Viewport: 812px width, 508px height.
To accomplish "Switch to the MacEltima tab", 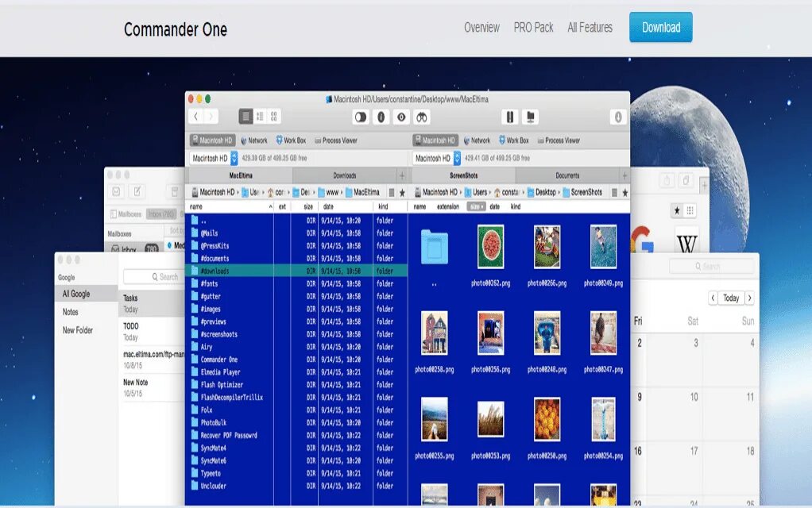I will tap(241, 175).
